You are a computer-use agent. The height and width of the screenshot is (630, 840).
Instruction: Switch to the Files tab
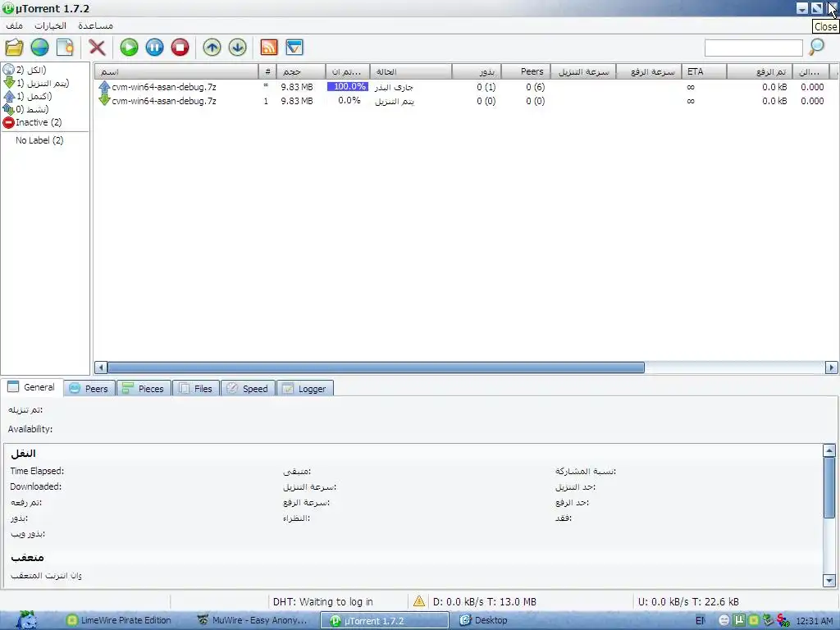[x=196, y=388]
